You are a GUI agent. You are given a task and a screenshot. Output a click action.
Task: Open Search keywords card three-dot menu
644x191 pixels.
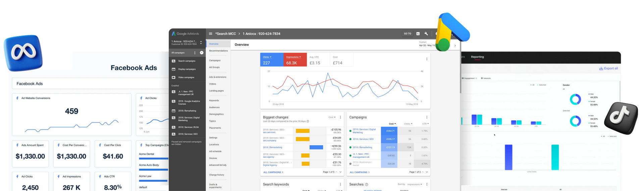point(340,184)
